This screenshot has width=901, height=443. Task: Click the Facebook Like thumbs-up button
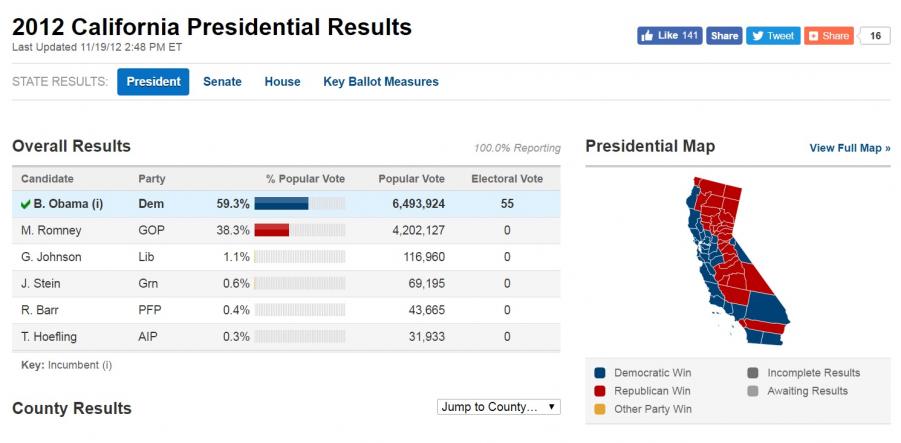[669, 36]
